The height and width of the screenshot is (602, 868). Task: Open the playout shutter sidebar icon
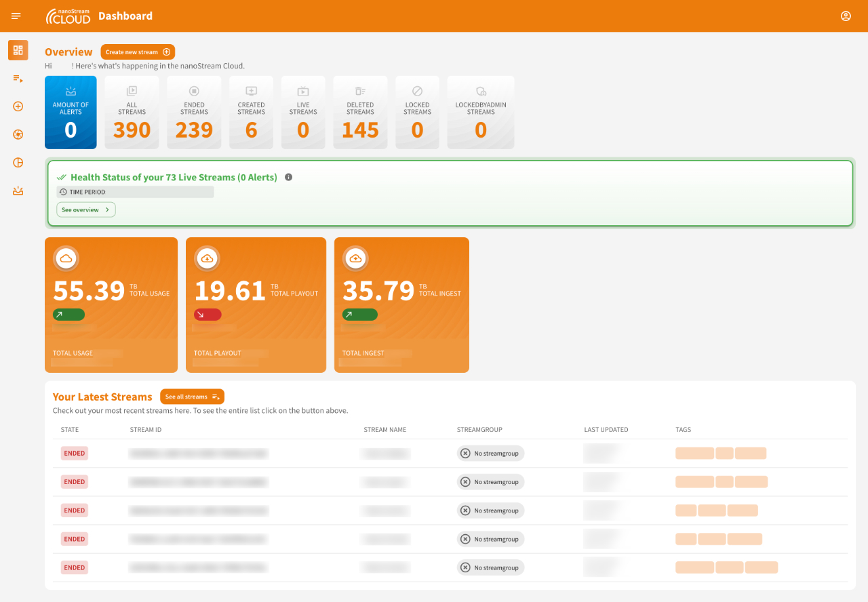[18, 134]
